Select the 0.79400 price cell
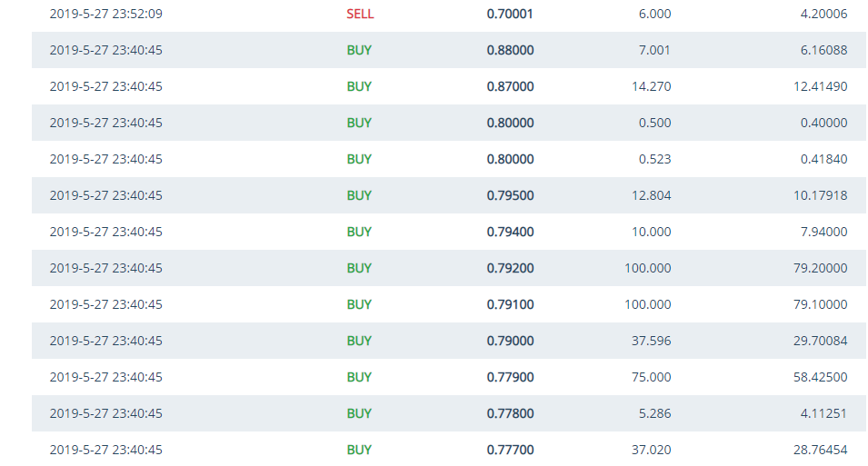The height and width of the screenshot is (466, 868). [x=510, y=233]
